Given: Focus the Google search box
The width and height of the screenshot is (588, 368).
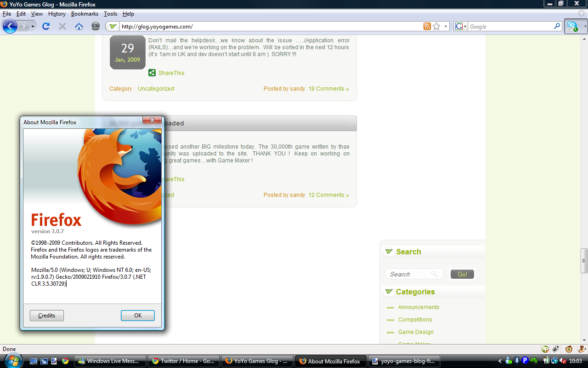Looking at the screenshot, I should point(510,27).
